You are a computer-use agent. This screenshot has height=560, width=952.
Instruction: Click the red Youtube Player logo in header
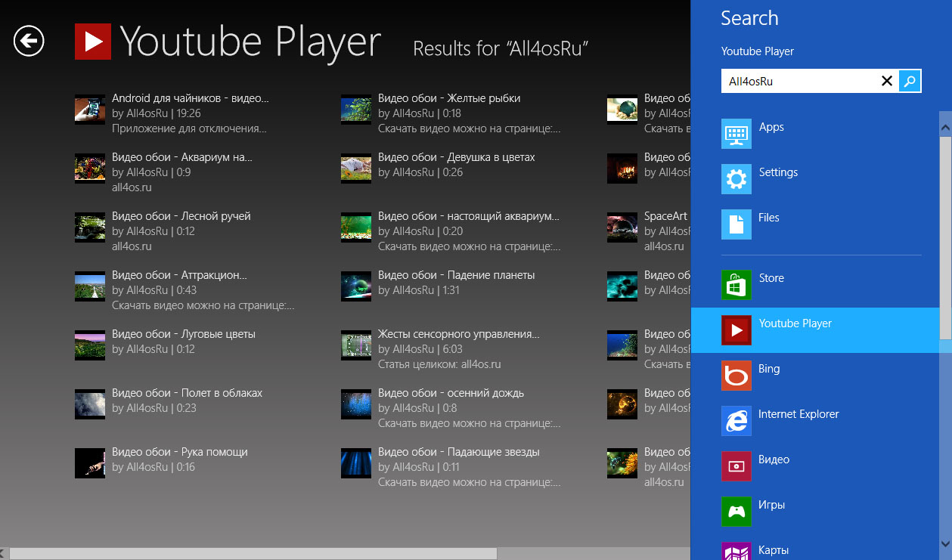[93, 42]
